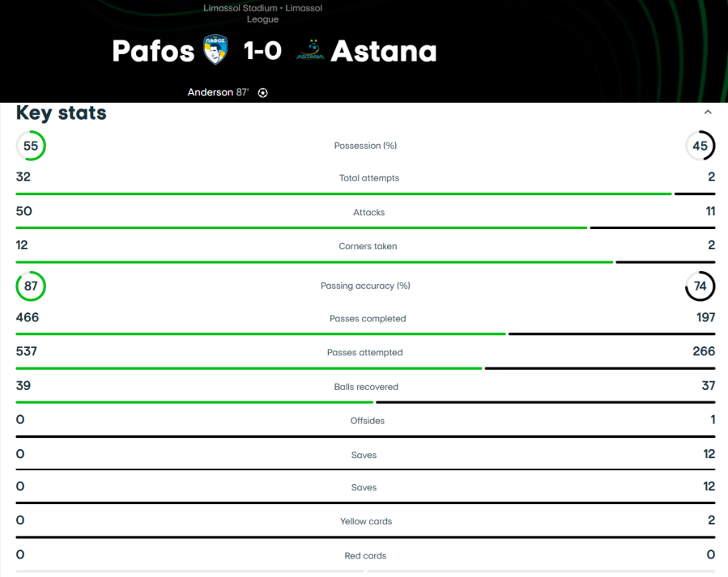Click the Astana club logo

[x=310, y=49]
